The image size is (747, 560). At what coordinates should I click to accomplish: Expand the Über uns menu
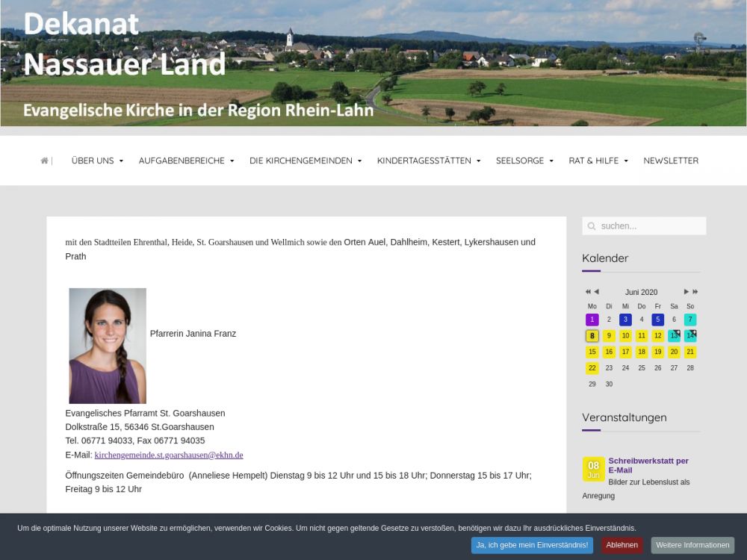97,161
